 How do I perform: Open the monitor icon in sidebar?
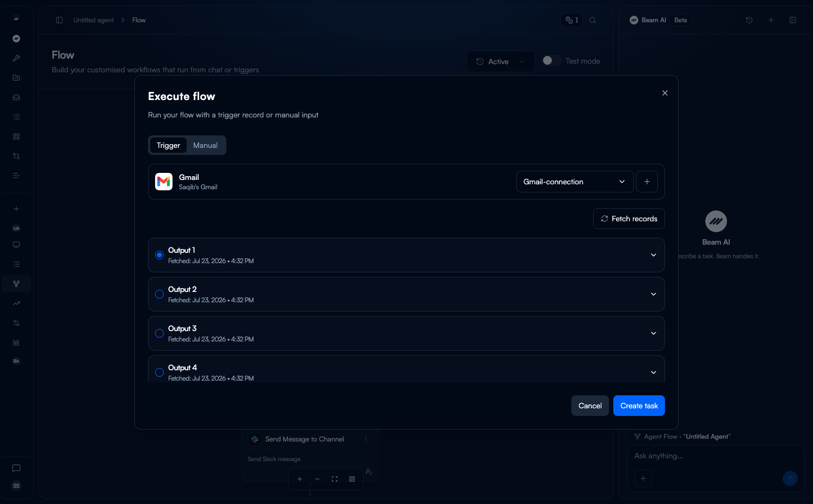coord(16,245)
